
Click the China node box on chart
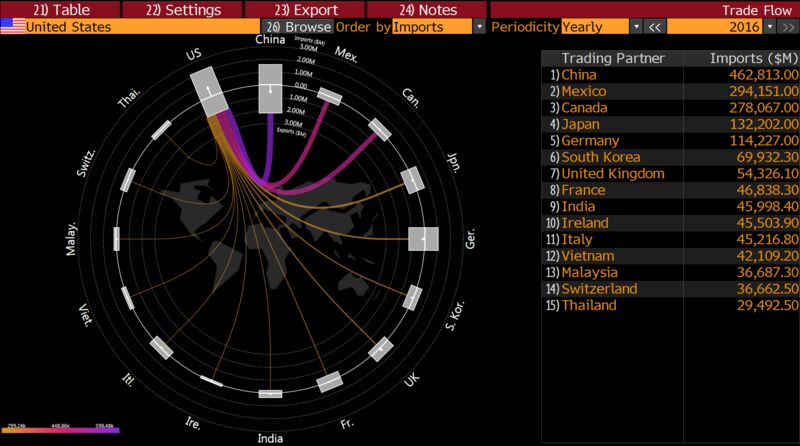click(269, 89)
